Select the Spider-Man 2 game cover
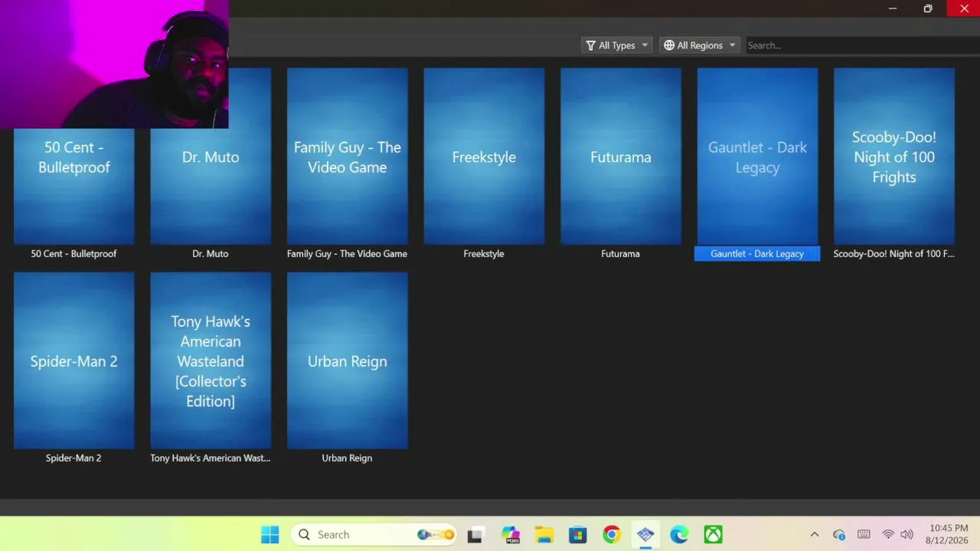Image resolution: width=980 pixels, height=551 pixels. tap(74, 360)
